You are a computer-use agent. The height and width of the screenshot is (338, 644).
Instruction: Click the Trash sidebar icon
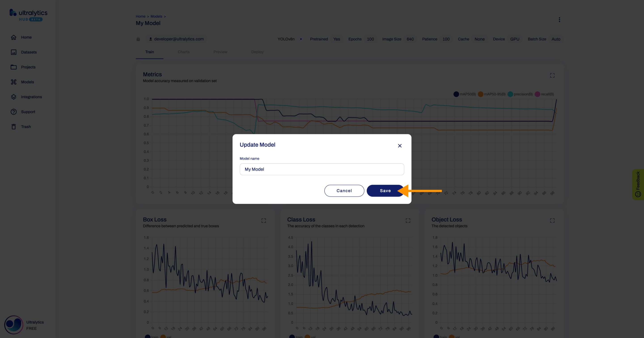(x=13, y=127)
